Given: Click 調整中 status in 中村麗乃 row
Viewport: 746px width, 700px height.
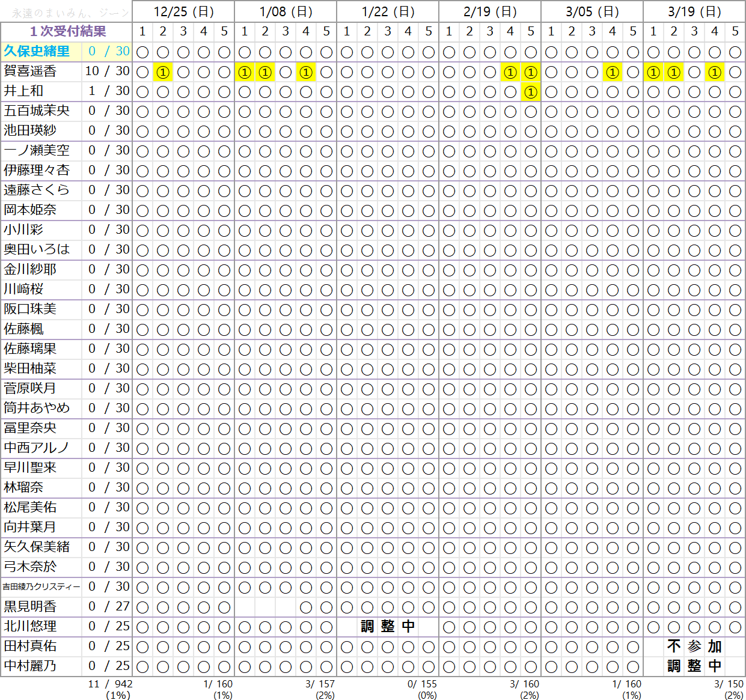Looking at the screenshot, I should point(694,666).
